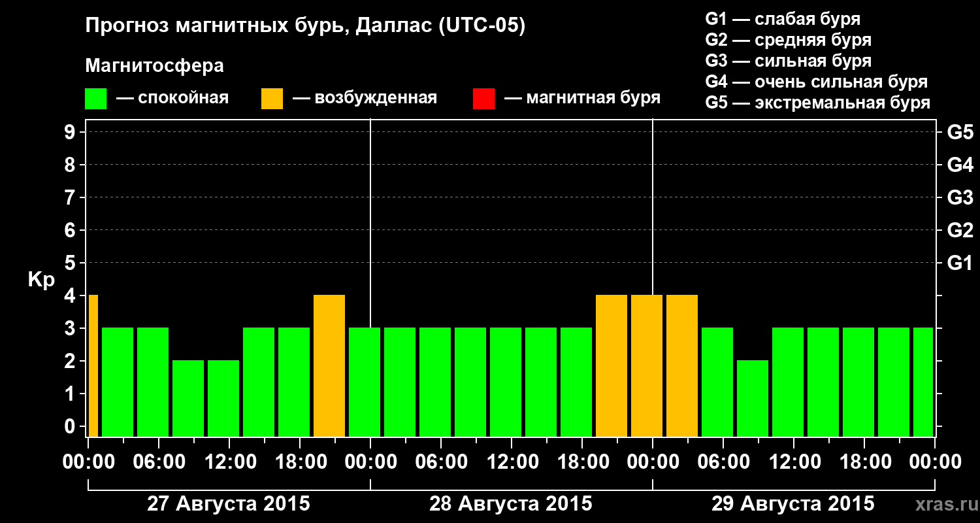Click the green Kp 2 bar on 29 Августа
The height and width of the screenshot is (523, 980).
pos(753,398)
